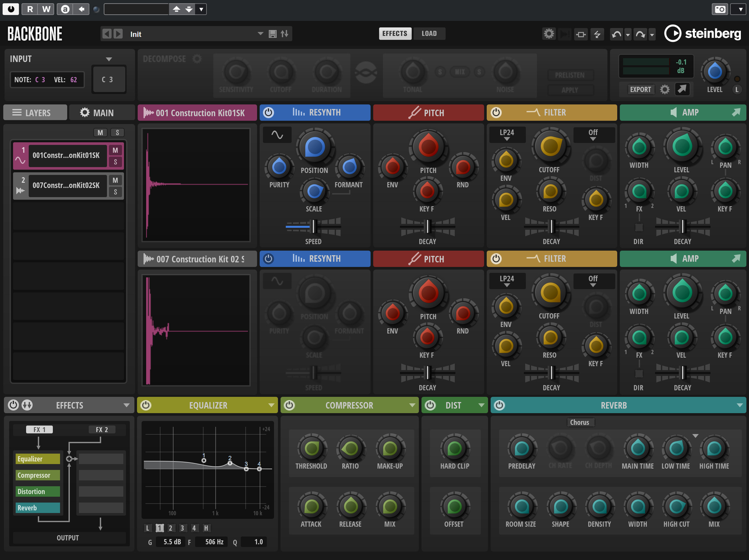Select Reverb in the FX chain

point(38,507)
